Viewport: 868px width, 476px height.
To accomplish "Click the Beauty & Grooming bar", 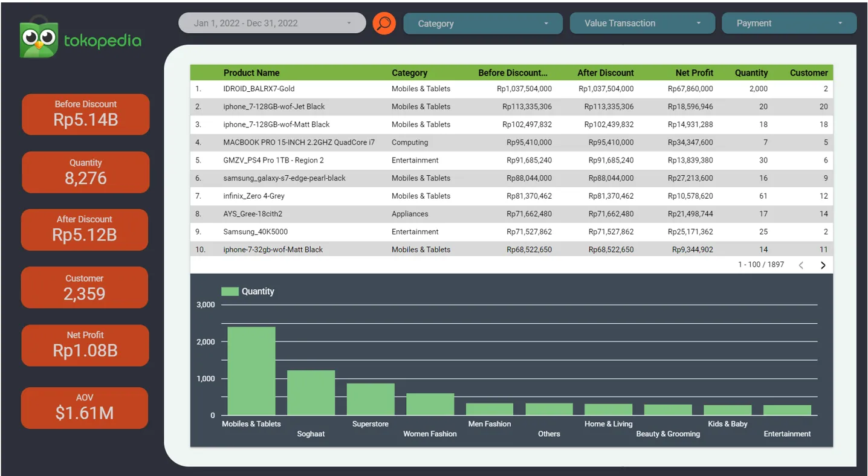I will tap(668, 410).
